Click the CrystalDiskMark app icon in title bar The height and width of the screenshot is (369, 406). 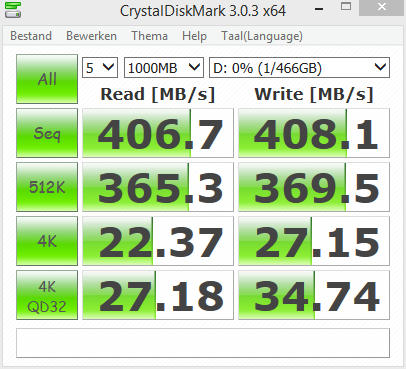(13, 9)
